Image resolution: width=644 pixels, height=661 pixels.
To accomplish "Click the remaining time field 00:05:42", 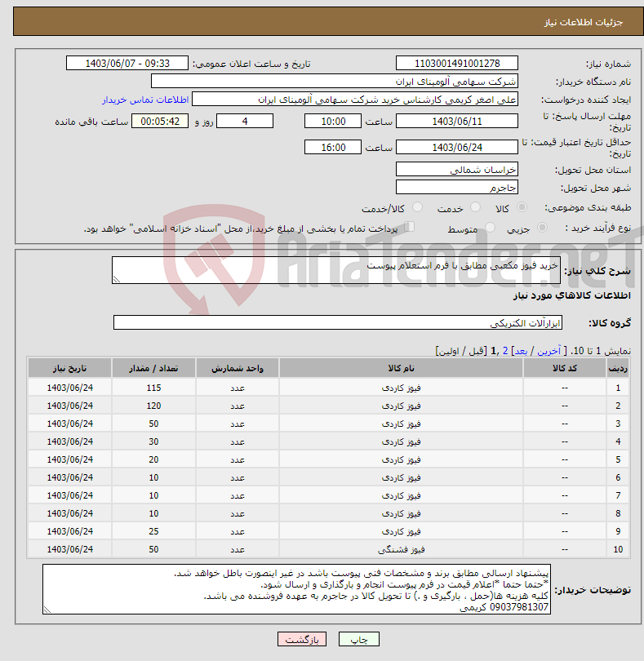I will 160,122.
